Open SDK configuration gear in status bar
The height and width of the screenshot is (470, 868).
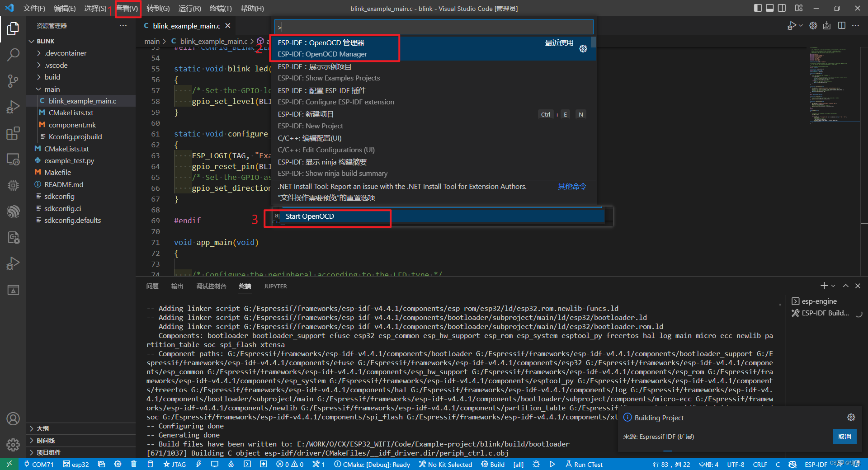click(117, 464)
